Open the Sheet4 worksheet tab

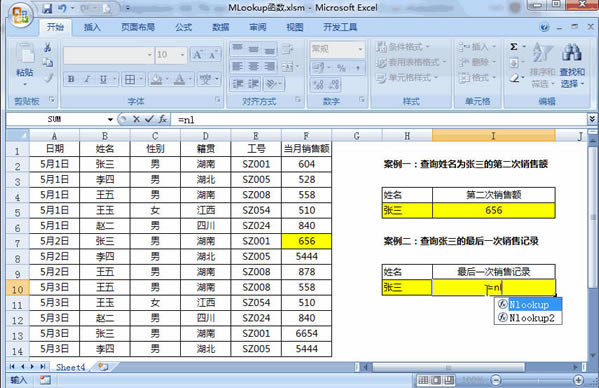(70, 367)
